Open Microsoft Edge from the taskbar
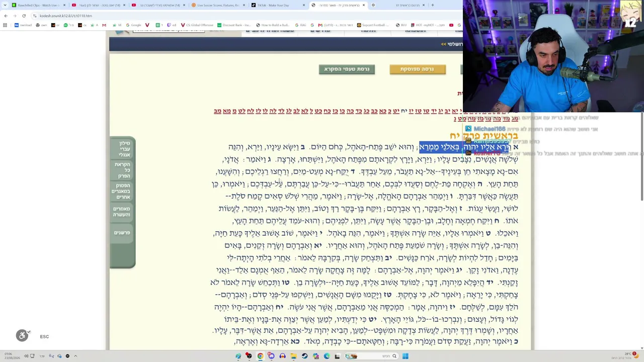Viewport: 644px width, 362px height. point(327,356)
